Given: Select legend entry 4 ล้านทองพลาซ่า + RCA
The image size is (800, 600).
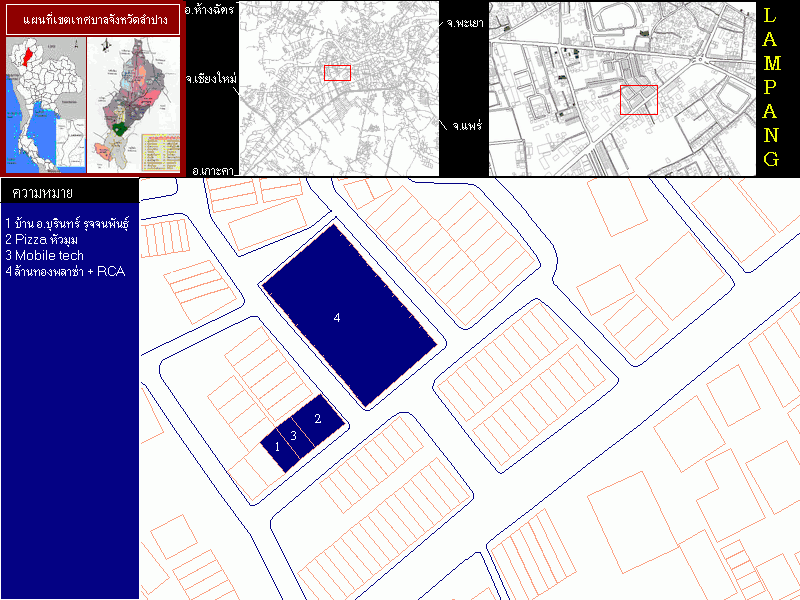Looking at the screenshot, I should click(x=64, y=271).
